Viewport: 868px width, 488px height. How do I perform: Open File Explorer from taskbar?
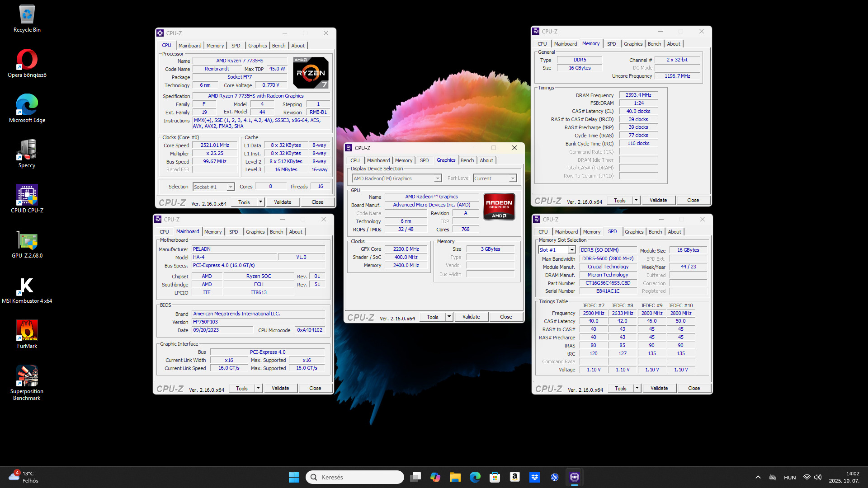pos(455,477)
